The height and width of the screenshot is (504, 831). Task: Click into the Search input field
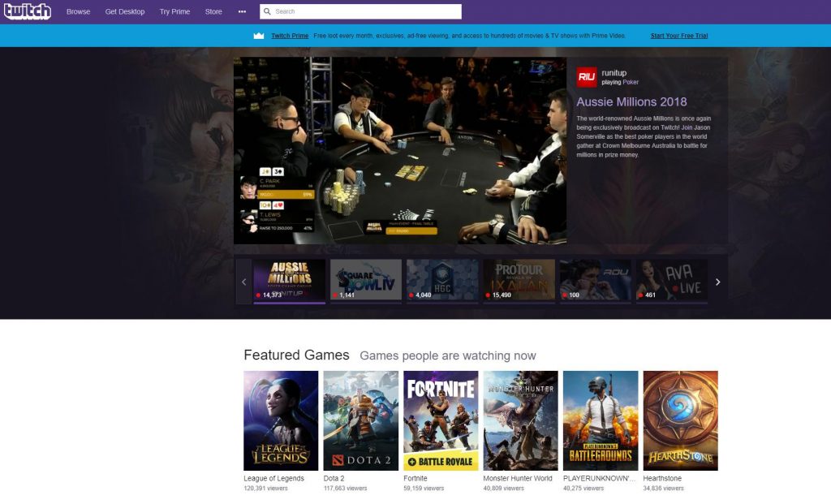click(x=360, y=11)
